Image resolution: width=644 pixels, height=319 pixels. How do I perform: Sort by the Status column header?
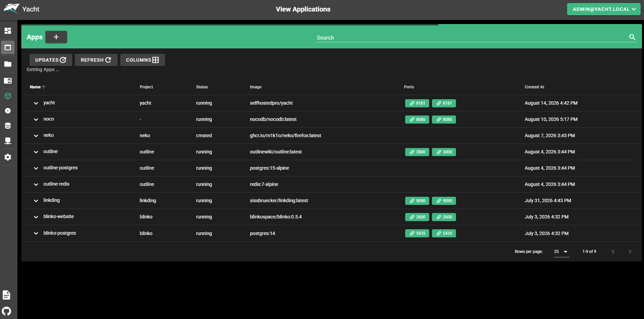[202, 87]
